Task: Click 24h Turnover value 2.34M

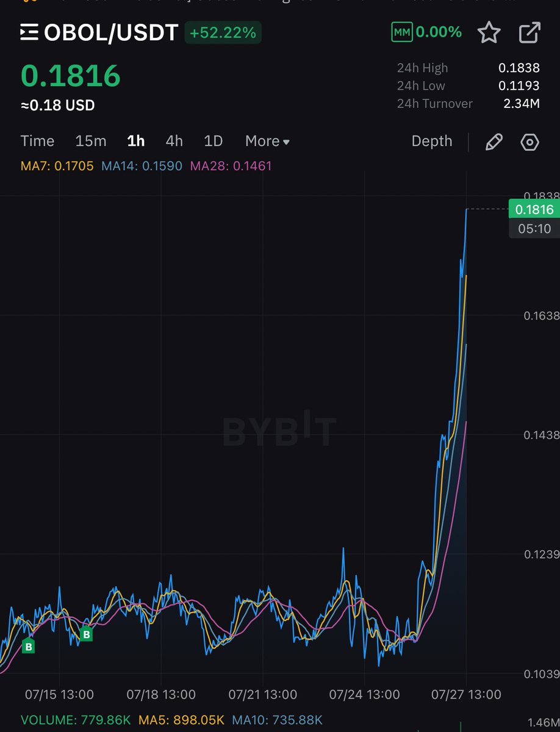Action: (x=522, y=104)
